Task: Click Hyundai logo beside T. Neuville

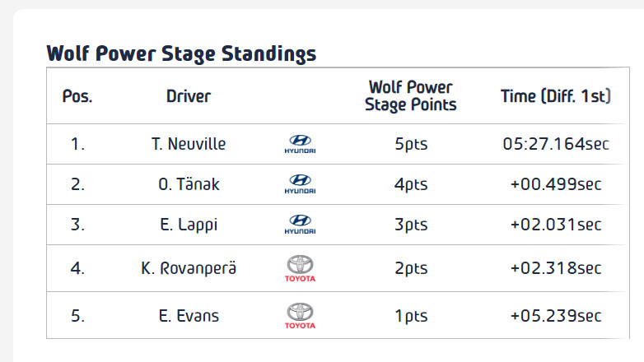Action: [299, 145]
